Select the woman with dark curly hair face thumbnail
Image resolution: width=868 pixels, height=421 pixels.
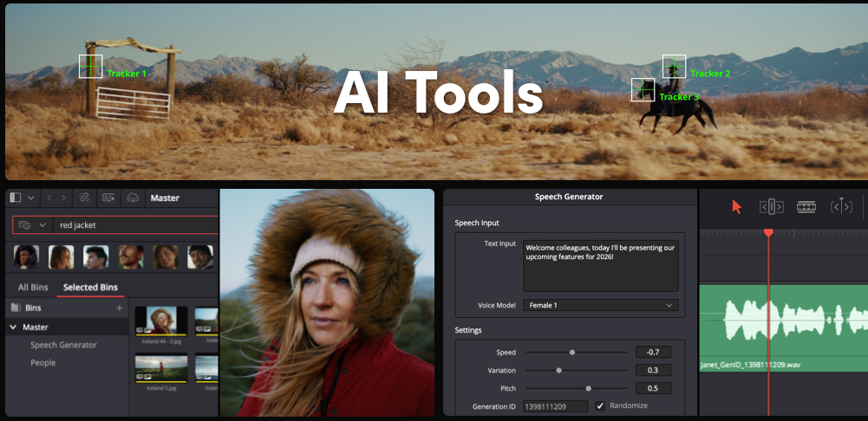point(27,257)
